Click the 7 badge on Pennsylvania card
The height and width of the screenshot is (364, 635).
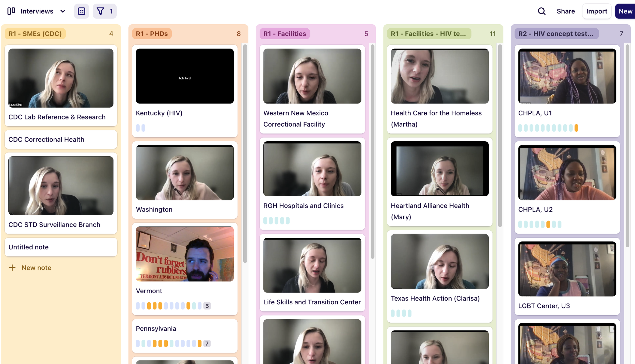click(x=207, y=343)
